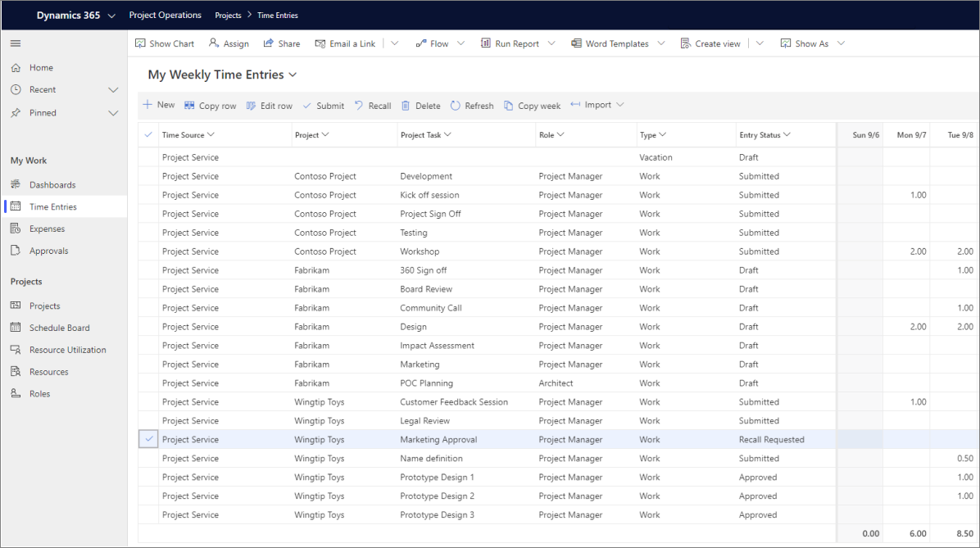The image size is (980, 548).
Task: Click the Mon 9/7 cell for Design
Action: [x=906, y=327]
